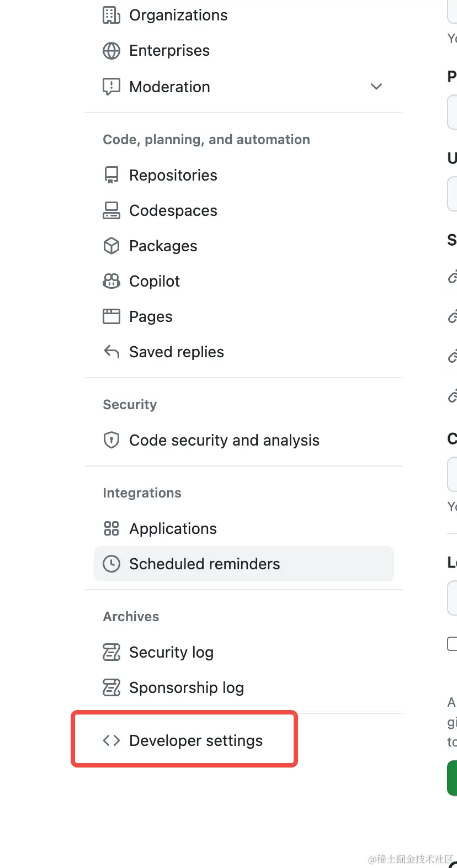Select Scheduled reminders menu item
This screenshot has height=868, width=457.
click(204, 564)
